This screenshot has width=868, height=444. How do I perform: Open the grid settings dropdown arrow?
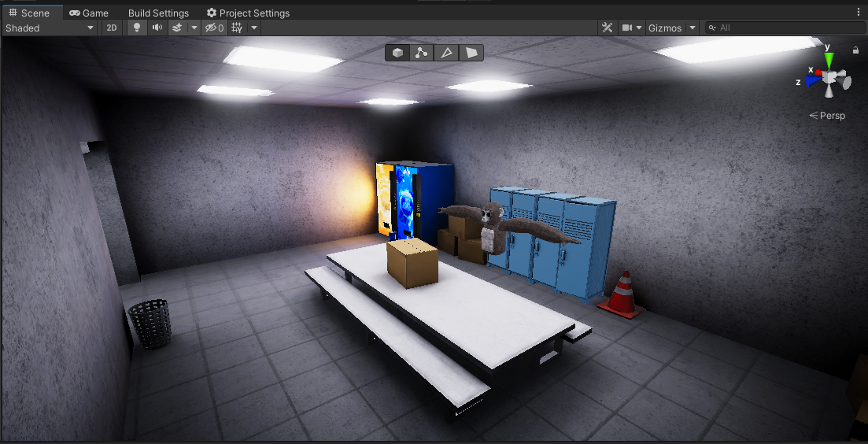(254, 28)
